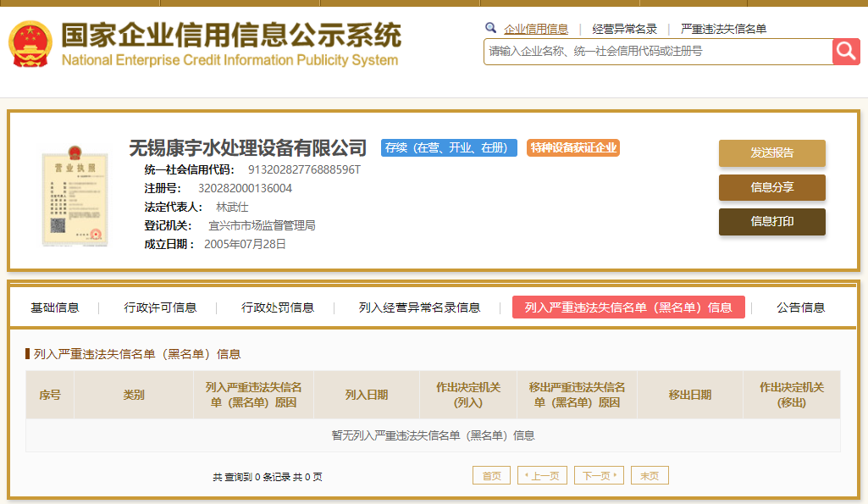
Task: Click registration authority 宜兴市市场监督管理局
Action: [x=262, y=225]
